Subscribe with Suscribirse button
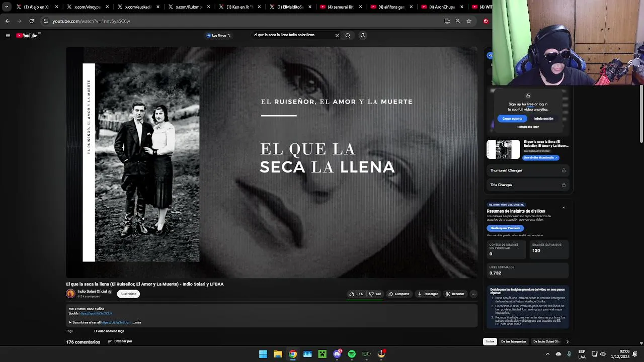 (x=128, y=294)
